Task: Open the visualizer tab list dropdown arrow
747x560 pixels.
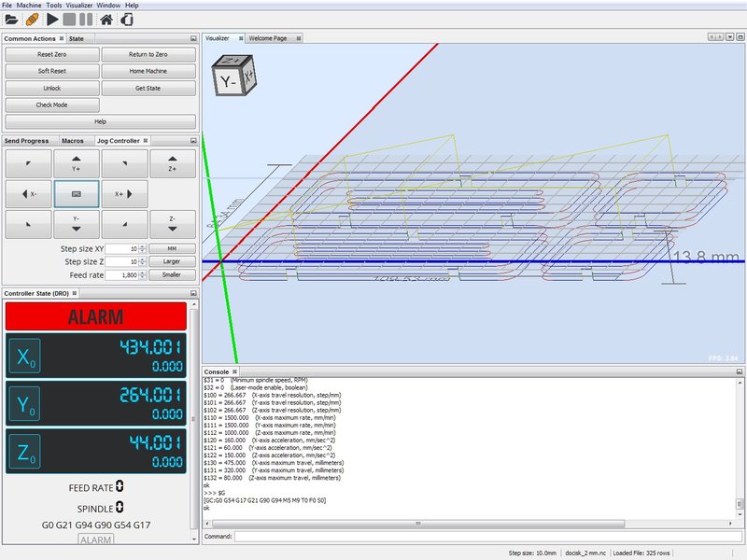Action: 729,36
